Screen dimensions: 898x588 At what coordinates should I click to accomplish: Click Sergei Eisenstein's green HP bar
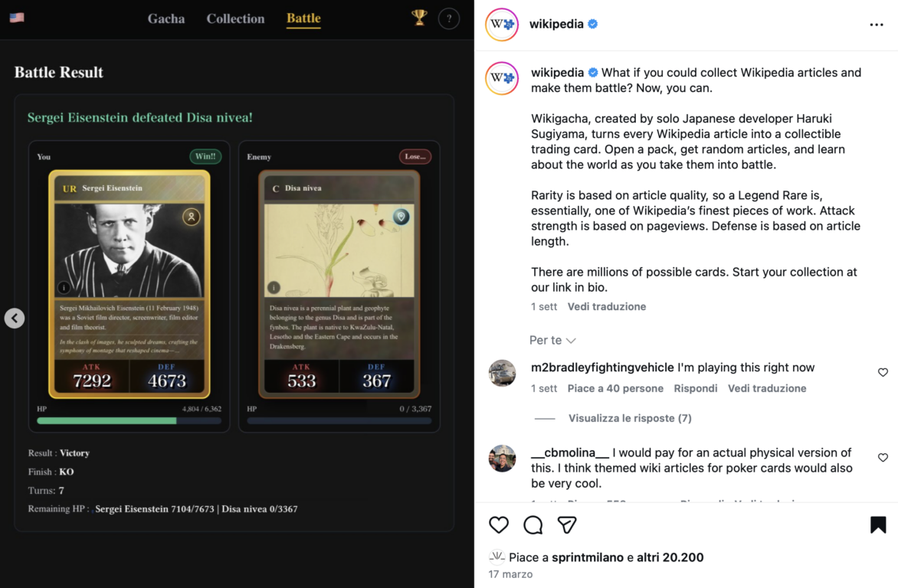coord(107,420)
